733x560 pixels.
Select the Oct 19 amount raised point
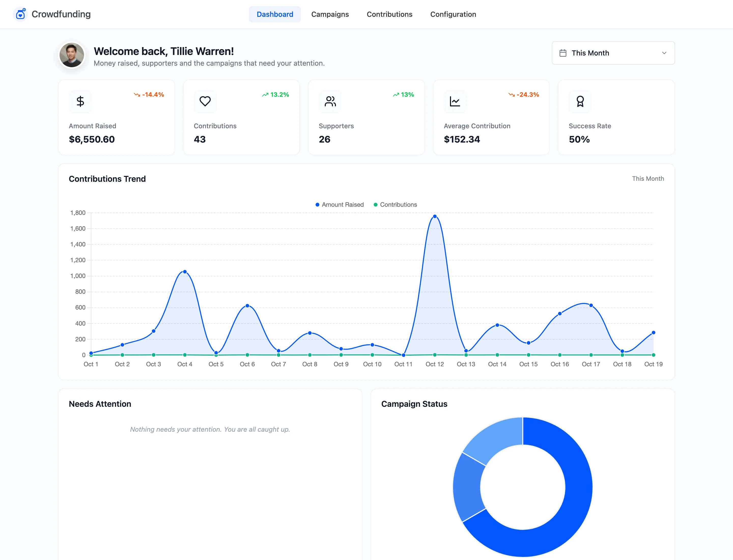(x=653, y=332)
